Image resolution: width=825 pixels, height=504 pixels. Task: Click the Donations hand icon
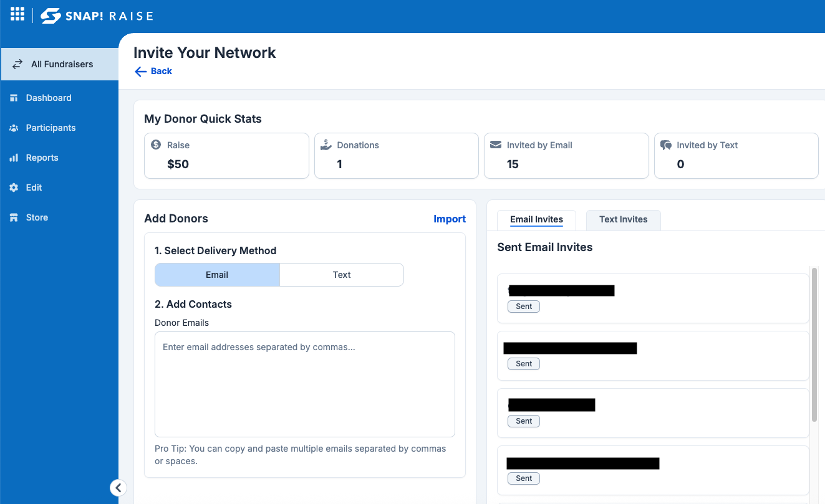(326, 145)
